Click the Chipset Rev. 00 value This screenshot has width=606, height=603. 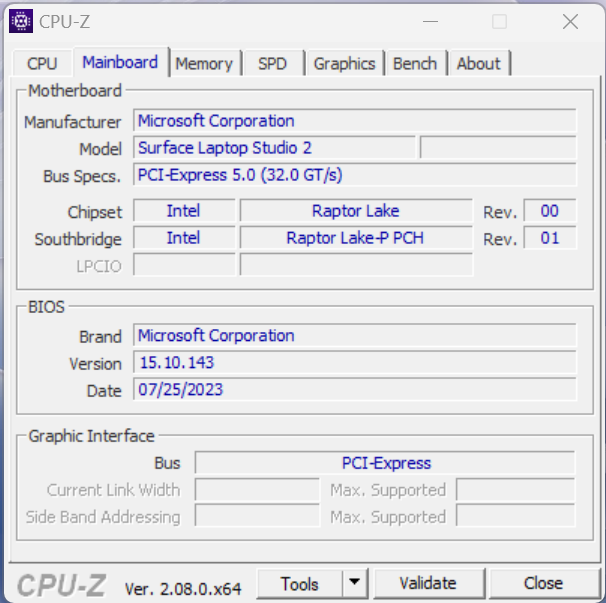tap(550, 211)
